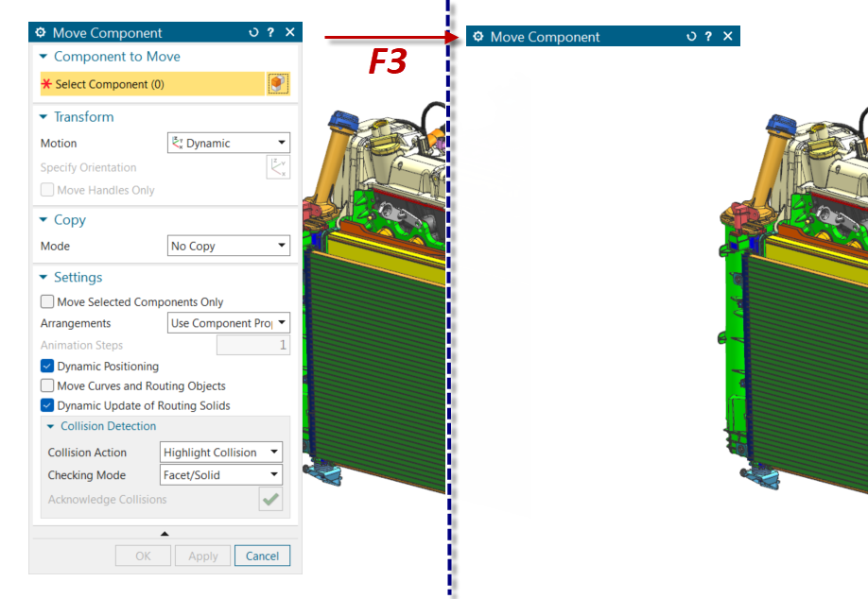The height and width of the screenshot is (599, 868).
Task: Close the left Move Component dialog
Action: point(289,32)
